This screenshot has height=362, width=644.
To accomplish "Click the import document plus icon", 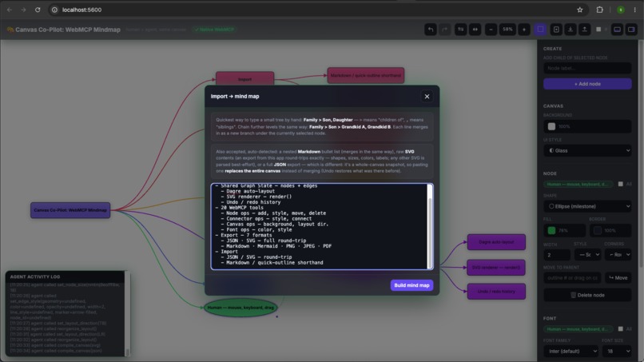I will tap(556, 30).
